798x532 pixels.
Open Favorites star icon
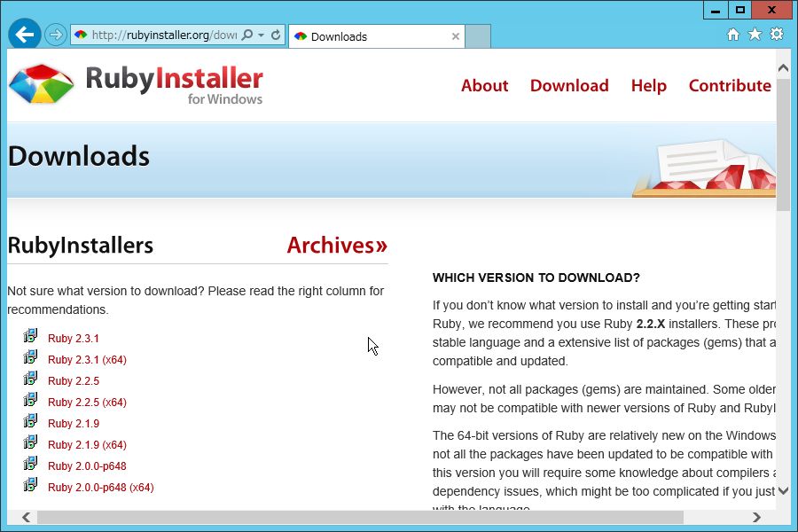(x=755, y=34)
